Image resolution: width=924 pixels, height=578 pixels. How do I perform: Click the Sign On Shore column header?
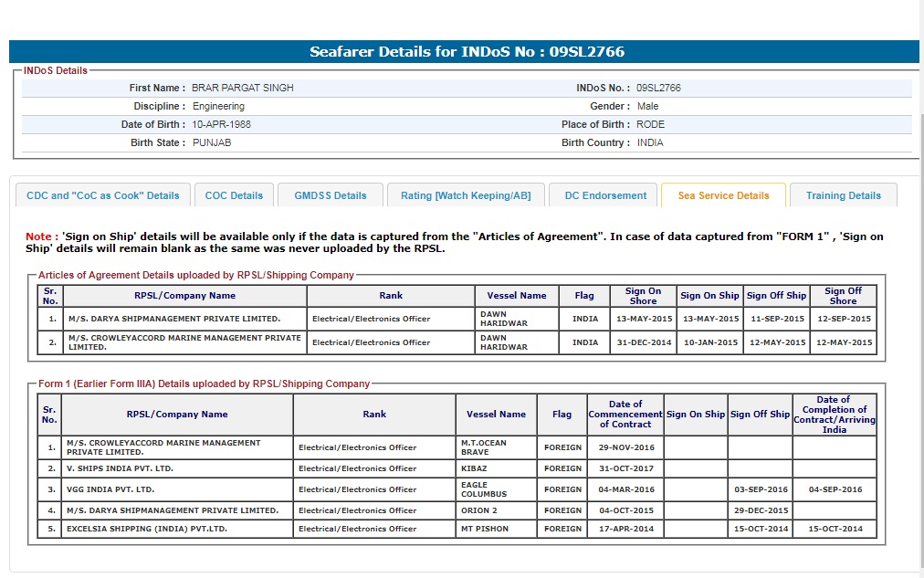643,296
